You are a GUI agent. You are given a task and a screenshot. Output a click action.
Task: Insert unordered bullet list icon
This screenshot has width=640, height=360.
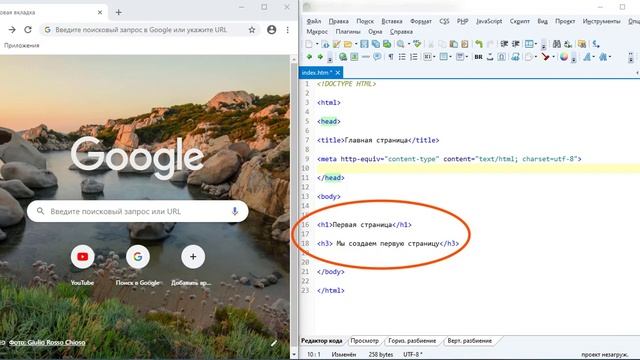pos(402,57)
